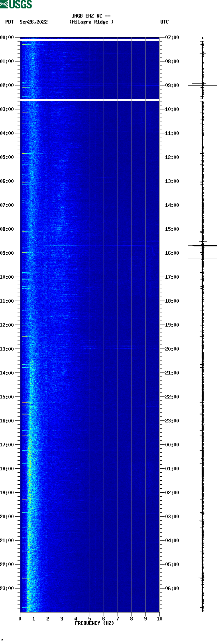The image size is (220, 644).
Task: Click the PDT time label '12:00'
Action: click(x=7, y=325)
